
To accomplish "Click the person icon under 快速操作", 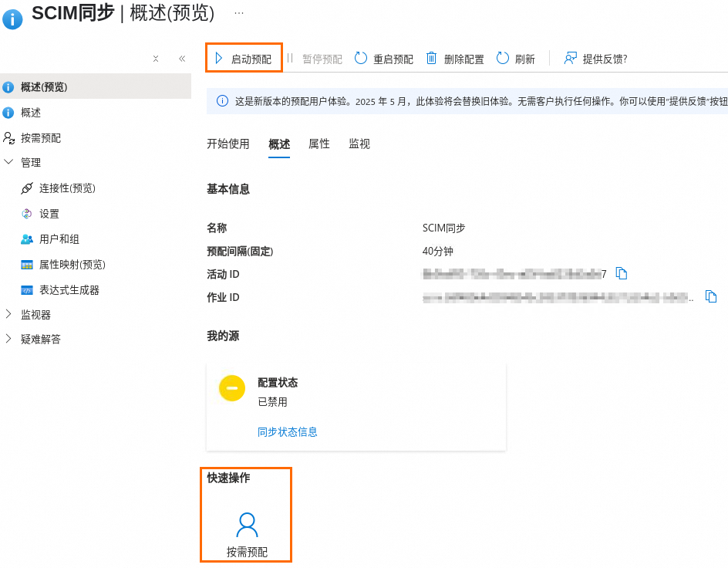I will point(247,525).
